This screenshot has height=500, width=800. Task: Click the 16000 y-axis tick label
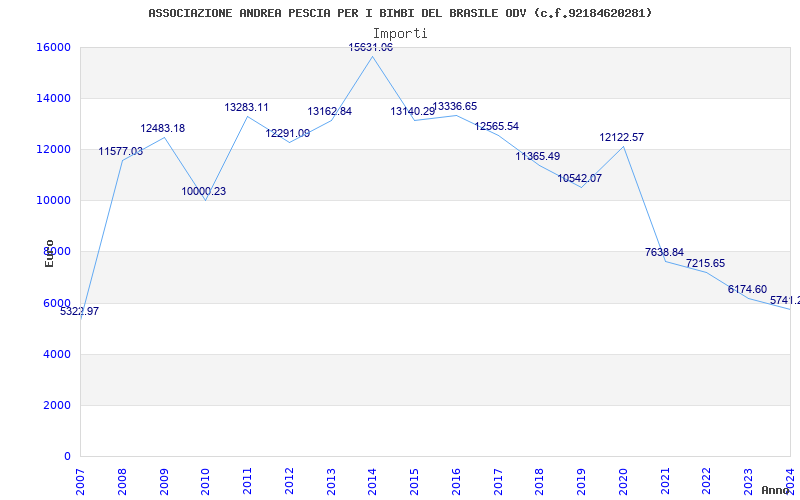coord(53,47)
